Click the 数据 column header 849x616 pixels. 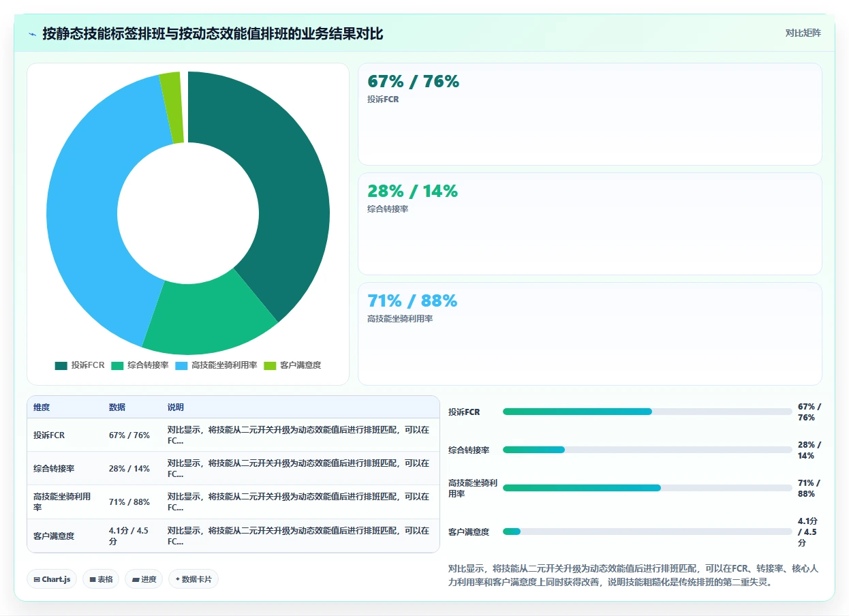pos(117,407)
